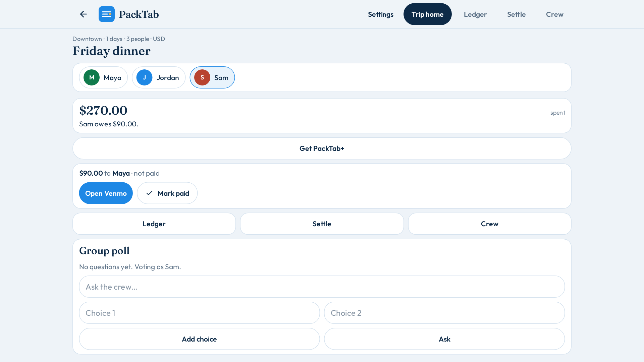Mark the $90.00 payment as paid
The image size is (644, 362).
tap(167, 193)
